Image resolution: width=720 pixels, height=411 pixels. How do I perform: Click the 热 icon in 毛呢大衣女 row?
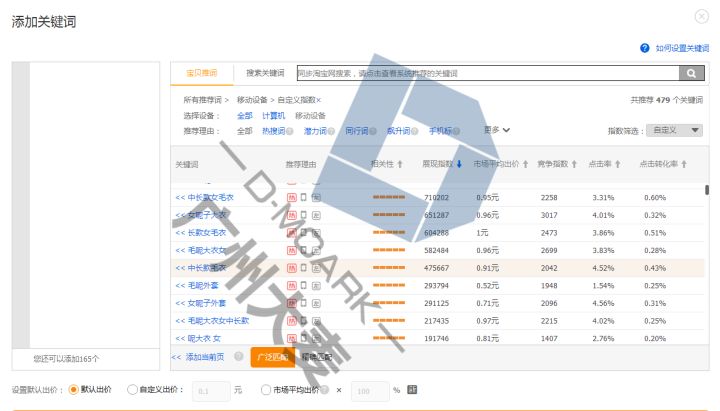[292, 250]
